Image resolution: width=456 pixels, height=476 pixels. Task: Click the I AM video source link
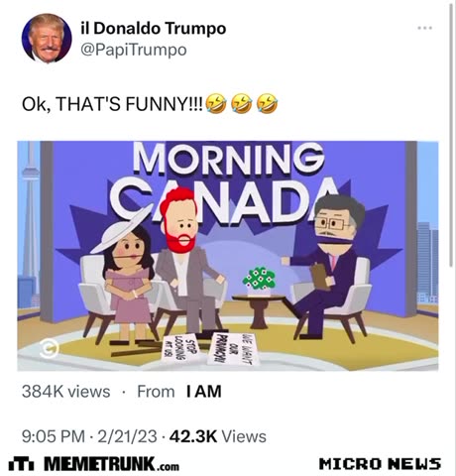pyautogui.click(x=203, y=392)
